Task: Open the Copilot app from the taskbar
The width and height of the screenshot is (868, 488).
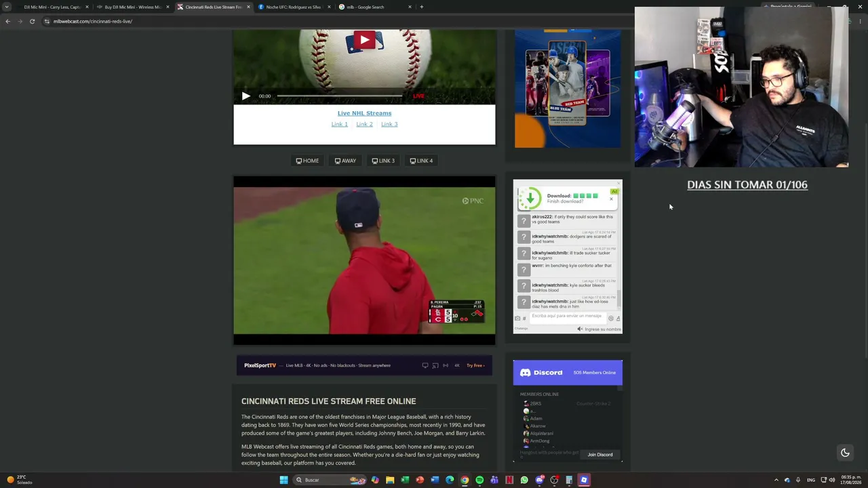Action: [375, 480]
